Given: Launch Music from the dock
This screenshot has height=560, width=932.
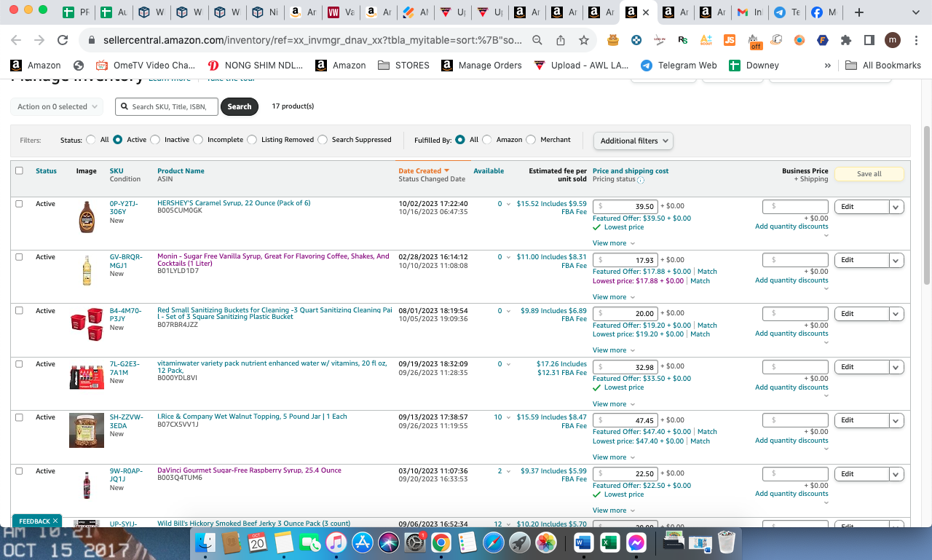Looking at the screenshot, I should click(336, 543).
